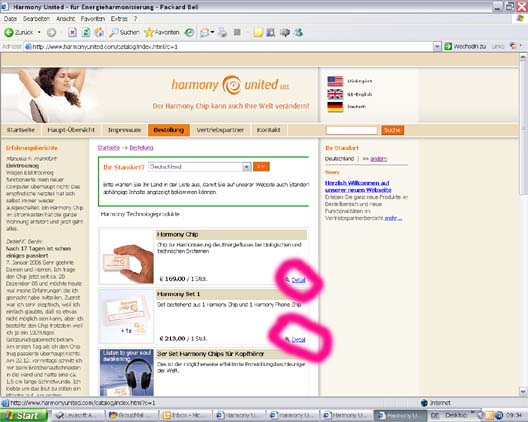Select the UK flag language option
528x422 pixels.
335,94
